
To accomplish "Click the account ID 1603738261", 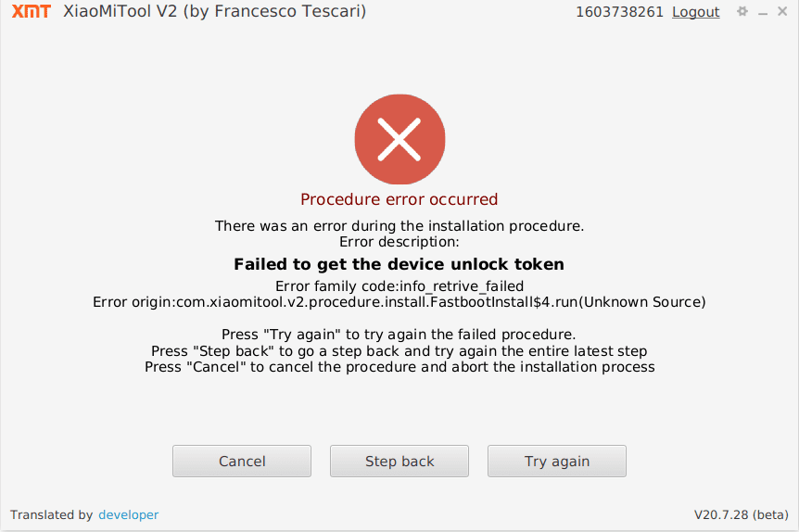I will pos(619,12).
